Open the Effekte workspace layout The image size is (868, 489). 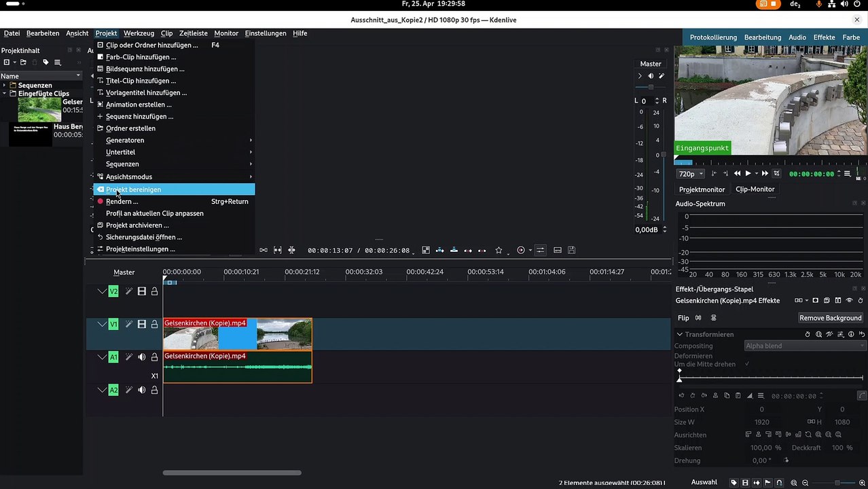point(824,37)
